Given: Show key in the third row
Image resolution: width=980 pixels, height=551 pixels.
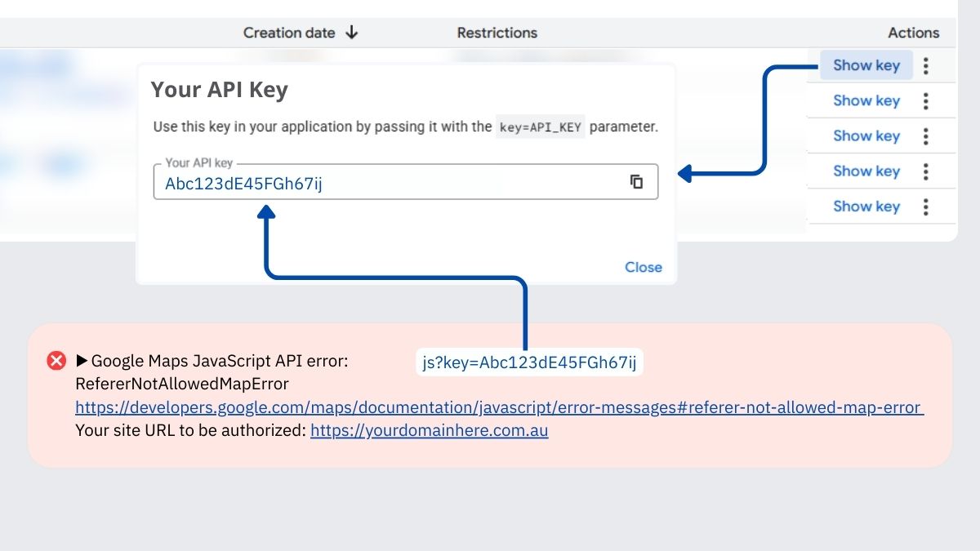Looking at the screenshot, I should coord(865,136).
